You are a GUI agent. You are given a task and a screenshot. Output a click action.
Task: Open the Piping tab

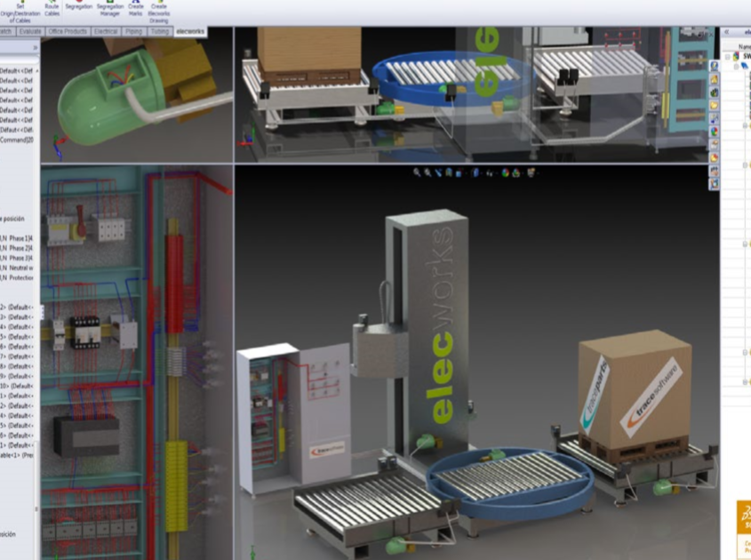(x=133, y=32)
